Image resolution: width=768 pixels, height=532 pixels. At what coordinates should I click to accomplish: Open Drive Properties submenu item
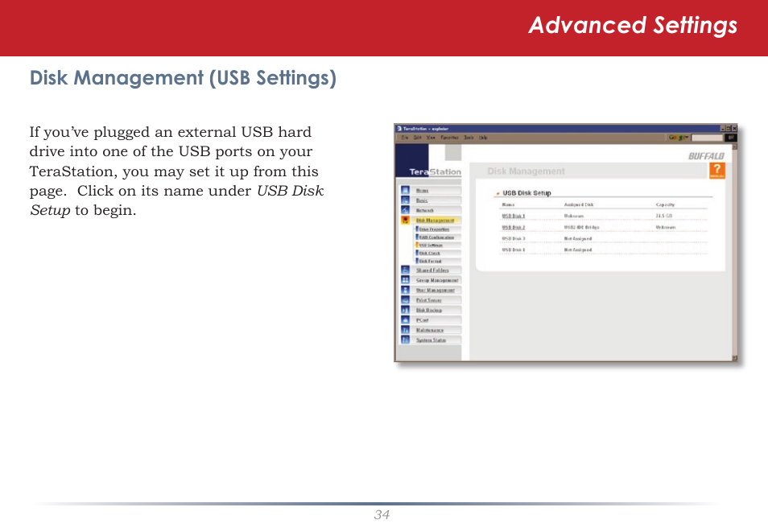(x=434, y=229)
